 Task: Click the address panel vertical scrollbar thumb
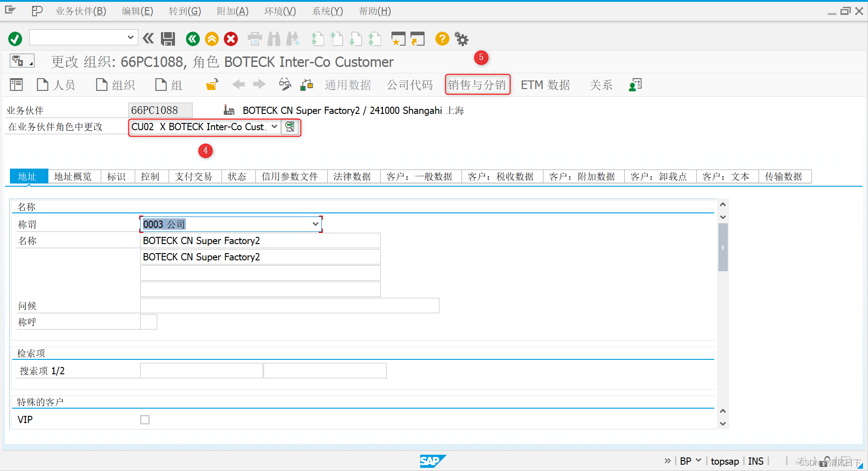coord(723,247)
